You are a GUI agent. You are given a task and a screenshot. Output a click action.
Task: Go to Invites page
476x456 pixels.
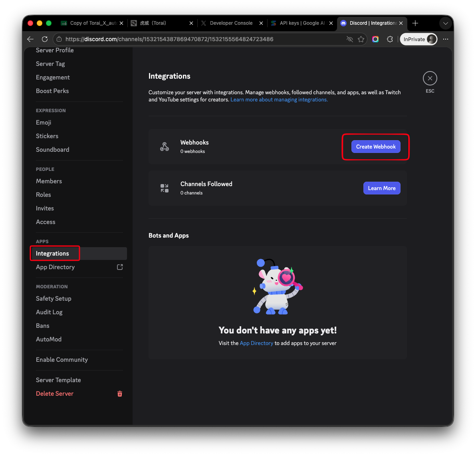pyautogui.click(x=45, y=208)
